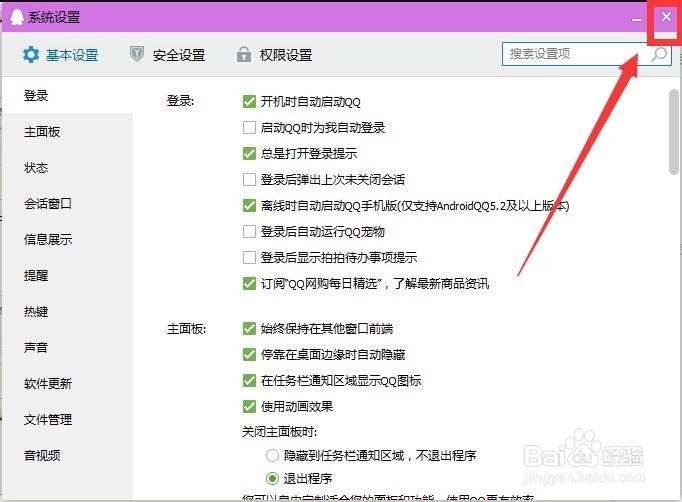Uncheck 在任务栏通知区域显示QQ图标
Viewport: 682px width, 502px height.
coord(249,381)
